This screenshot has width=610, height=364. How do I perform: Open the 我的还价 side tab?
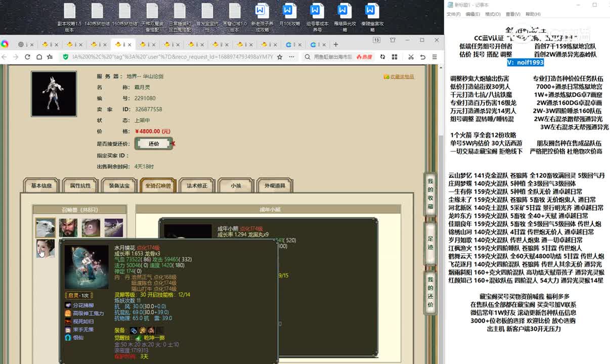(x=430, y=292)
